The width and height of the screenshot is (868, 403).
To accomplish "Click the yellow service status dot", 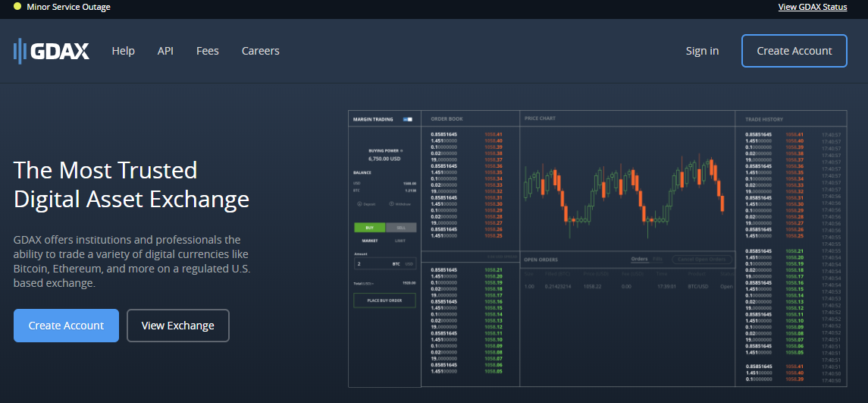I will coord(17,7).
